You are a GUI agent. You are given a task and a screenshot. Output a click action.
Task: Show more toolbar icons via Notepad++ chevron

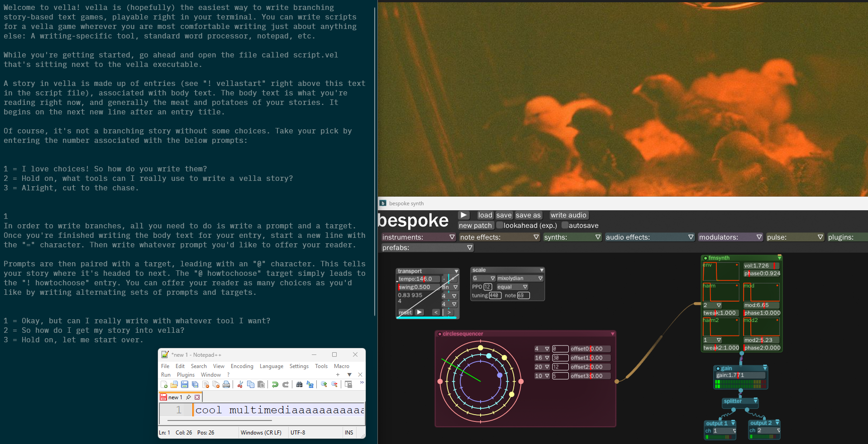pyautogui.click(x=362, y=383)
